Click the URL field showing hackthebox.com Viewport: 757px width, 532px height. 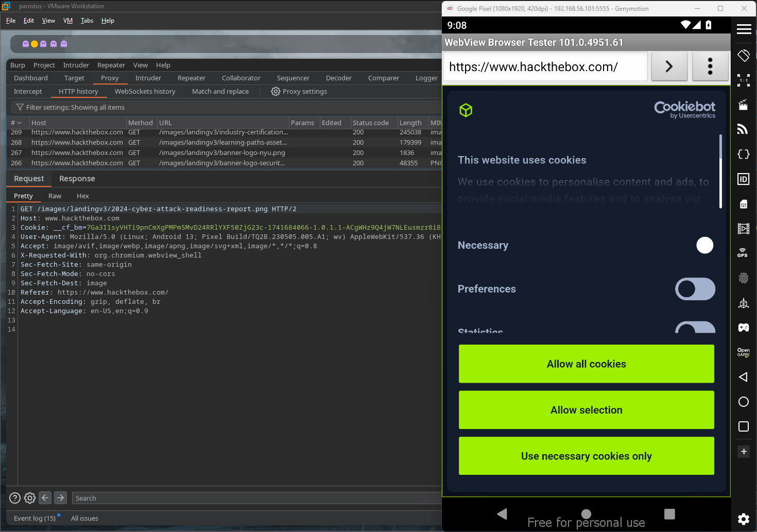(x=545, y=66)
